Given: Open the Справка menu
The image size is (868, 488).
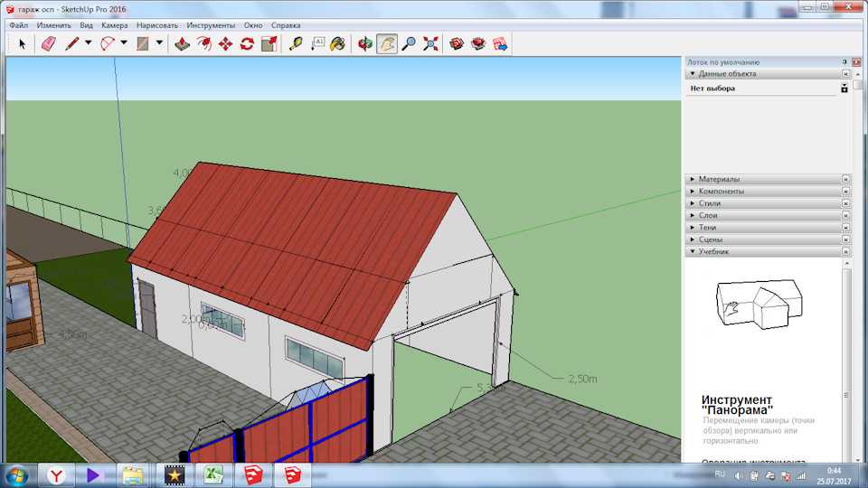Looking at the screenshot, I should tap(286, 25).
